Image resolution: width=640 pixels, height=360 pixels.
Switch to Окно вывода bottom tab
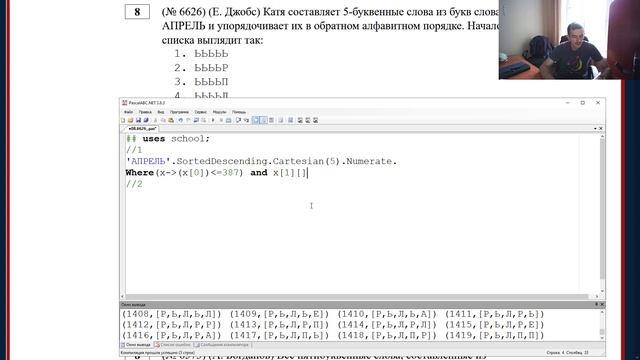(x=136, y=345)
